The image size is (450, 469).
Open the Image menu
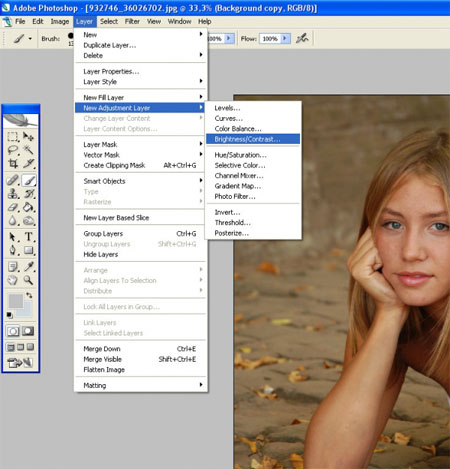click(60, 22)
